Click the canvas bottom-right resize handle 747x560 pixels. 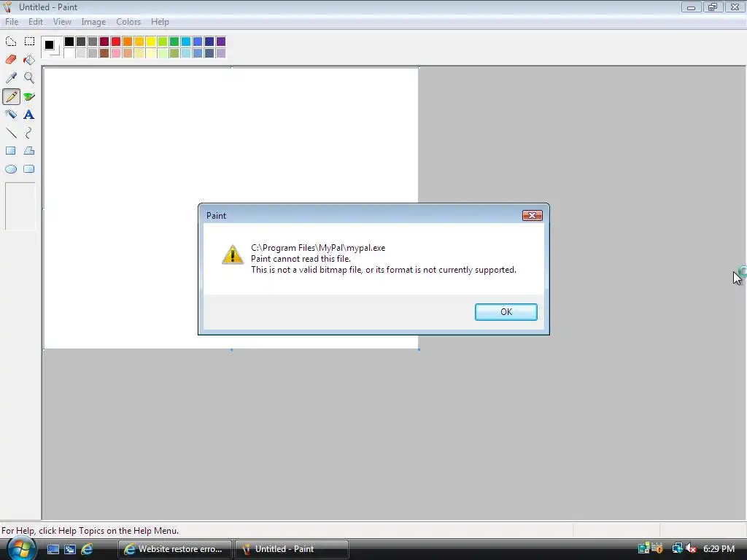[419, 349]
